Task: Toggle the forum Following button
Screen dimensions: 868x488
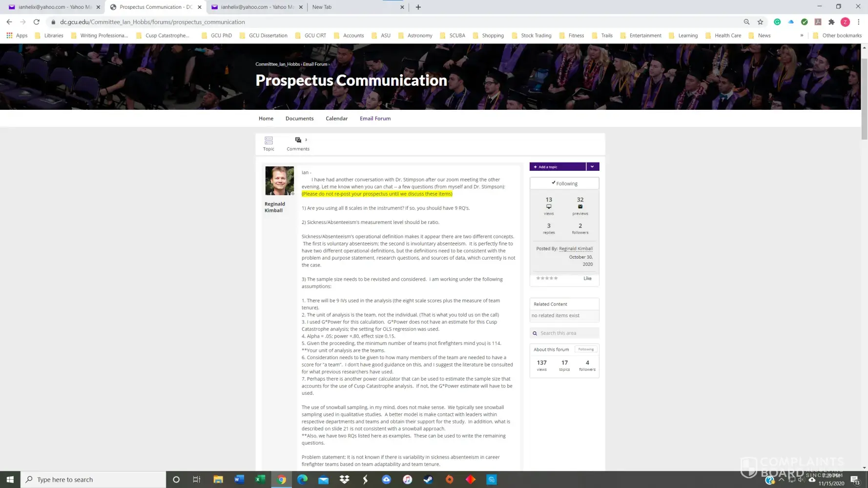Action: [586, 349]
